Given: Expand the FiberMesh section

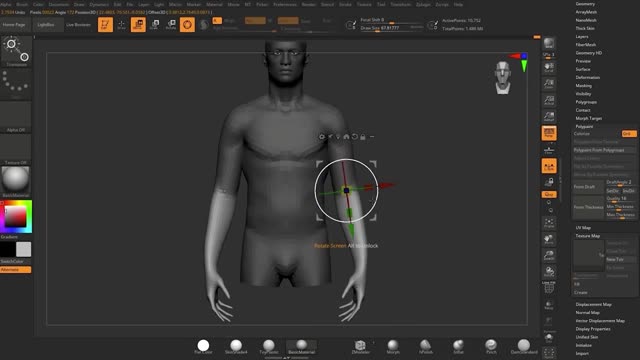Looking at the screenshot, I should (x=586, y=45).
